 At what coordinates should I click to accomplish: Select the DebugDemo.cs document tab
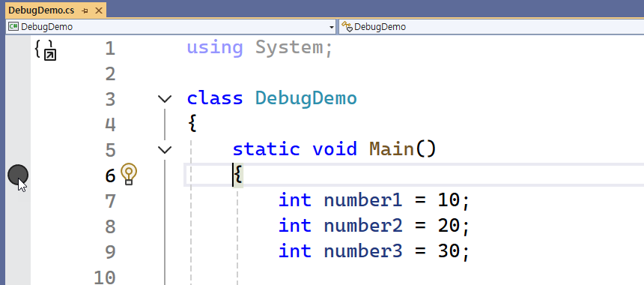pos(41,10)
